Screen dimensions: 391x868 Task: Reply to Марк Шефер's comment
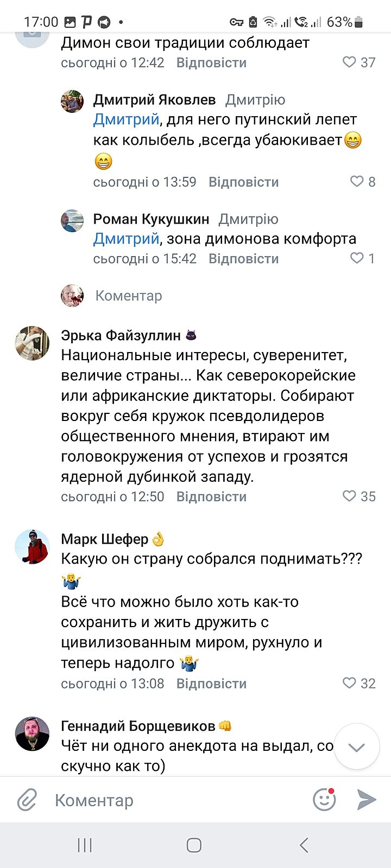(211, 684)
